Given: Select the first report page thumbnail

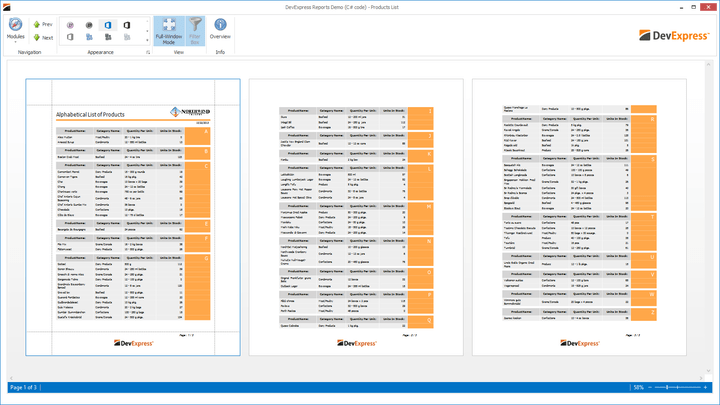Looking at the screenshot, I should 133,217.
